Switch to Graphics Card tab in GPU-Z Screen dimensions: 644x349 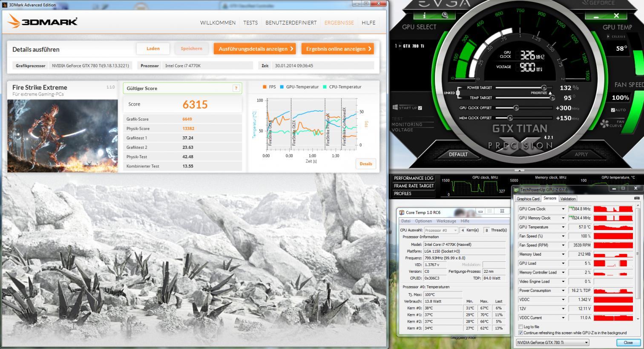click(x=528, y=199)
